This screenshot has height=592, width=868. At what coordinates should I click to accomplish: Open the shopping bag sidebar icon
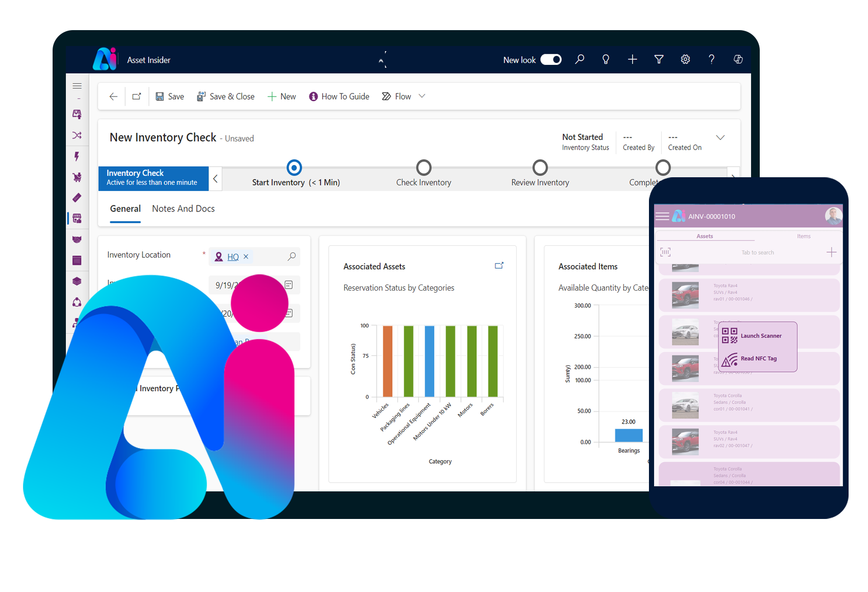(77, 114)
